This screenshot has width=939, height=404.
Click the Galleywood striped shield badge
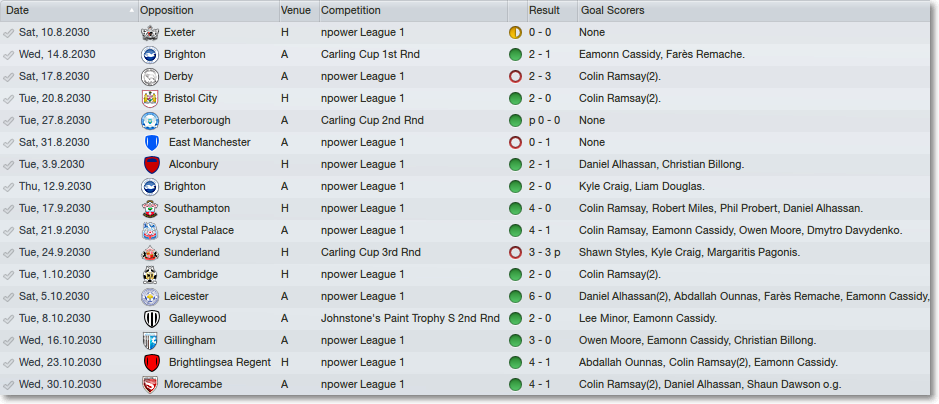[x=152, y=319]
